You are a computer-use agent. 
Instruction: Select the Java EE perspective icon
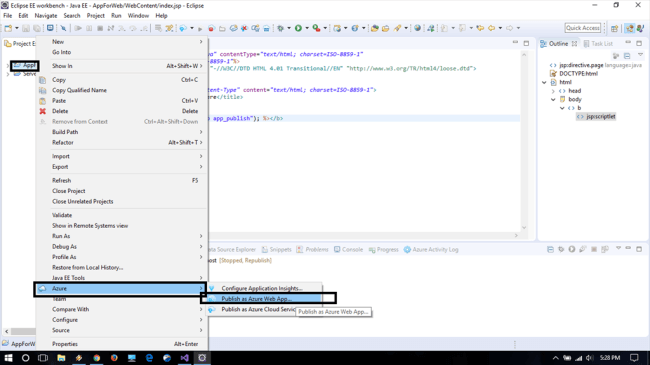coord(630,28)
